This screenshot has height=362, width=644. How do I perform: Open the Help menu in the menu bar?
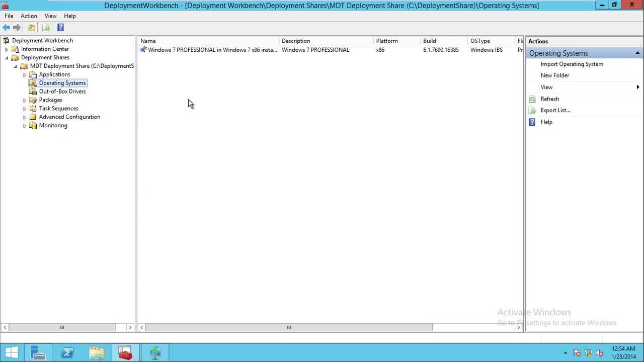tap(70, 16)
